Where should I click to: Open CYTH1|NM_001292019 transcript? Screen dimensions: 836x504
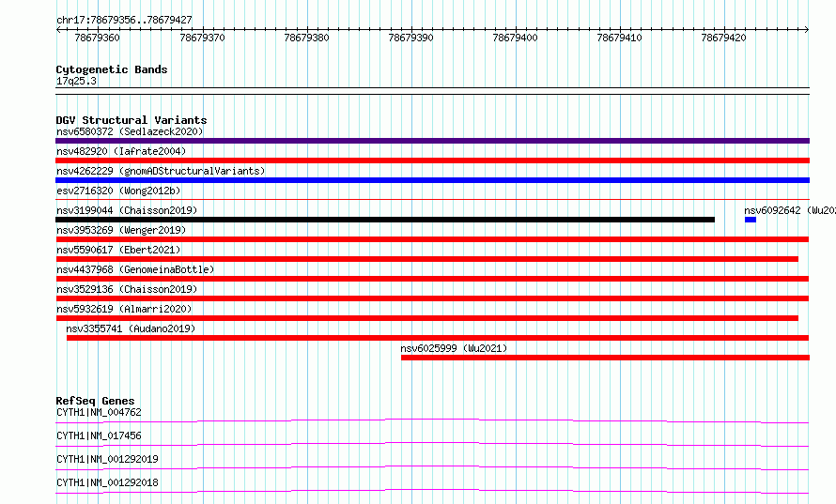point(107,459)
